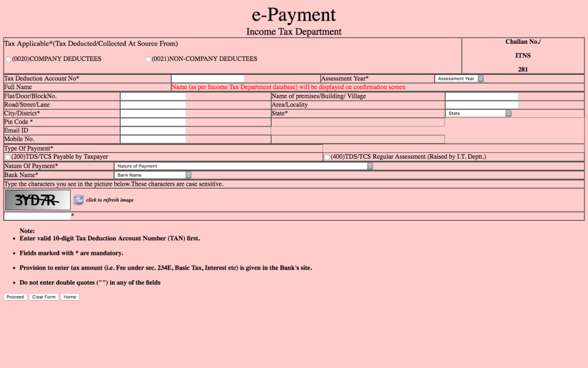Choose (200) TDS/TCS Payable by Taxpayer

tap(7, 157)
